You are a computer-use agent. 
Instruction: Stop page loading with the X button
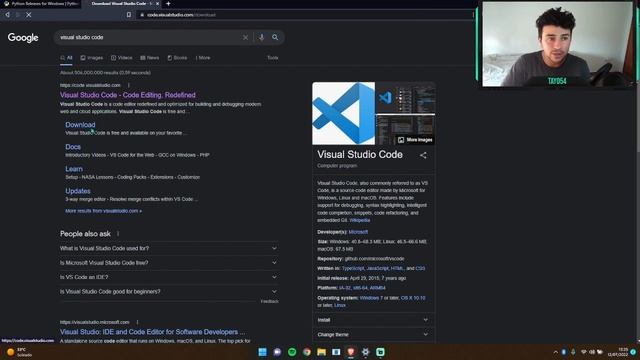click(x=29, y=15)
